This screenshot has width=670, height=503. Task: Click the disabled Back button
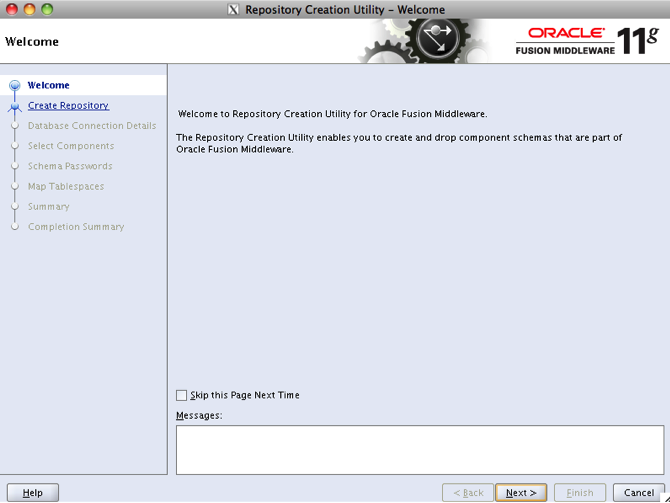pos(468,493)
